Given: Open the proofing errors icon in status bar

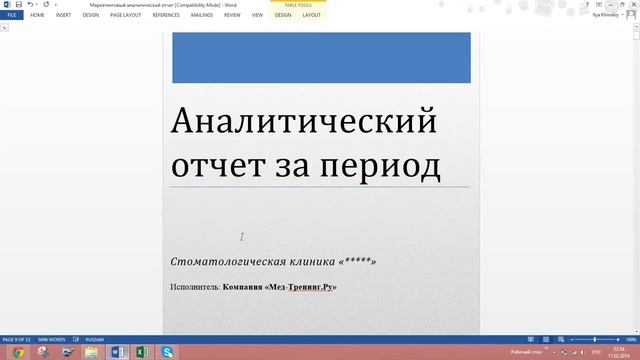Looking at the screenshot, I should [76, 340].
